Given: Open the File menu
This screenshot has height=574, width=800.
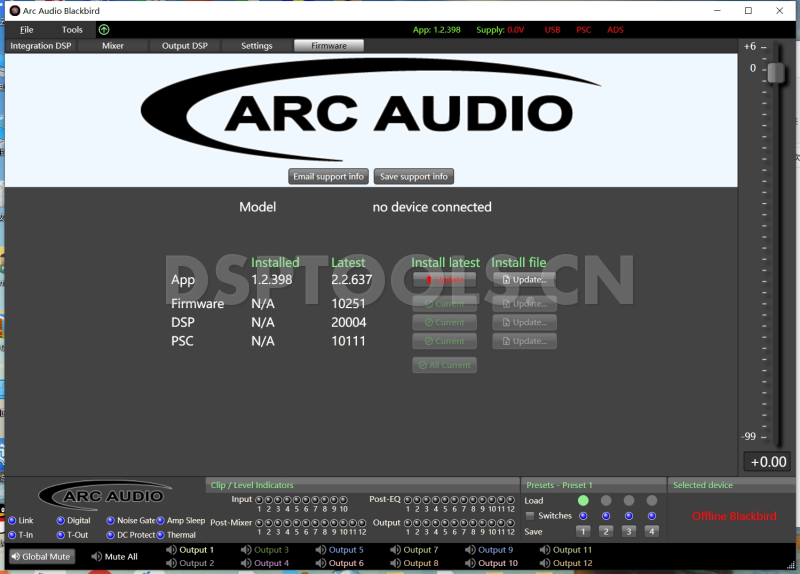Looking at the screenshot, I should (x=27, y=30).
